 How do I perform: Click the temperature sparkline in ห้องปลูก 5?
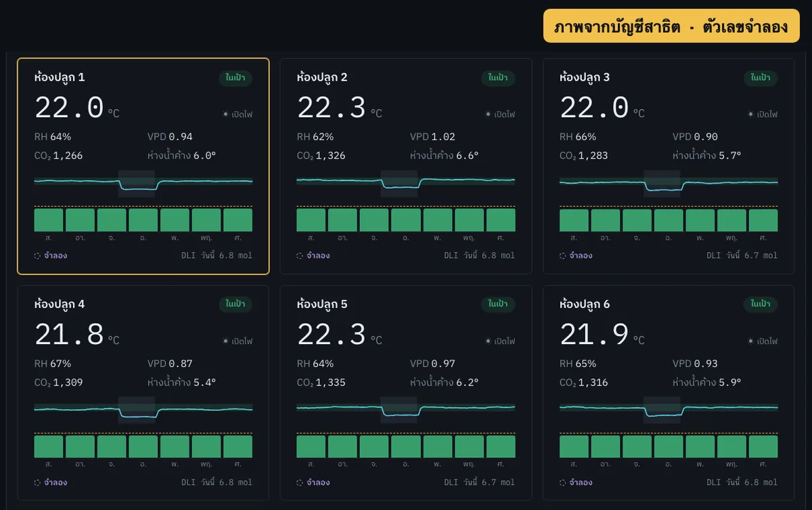click(x=406, y=410)
